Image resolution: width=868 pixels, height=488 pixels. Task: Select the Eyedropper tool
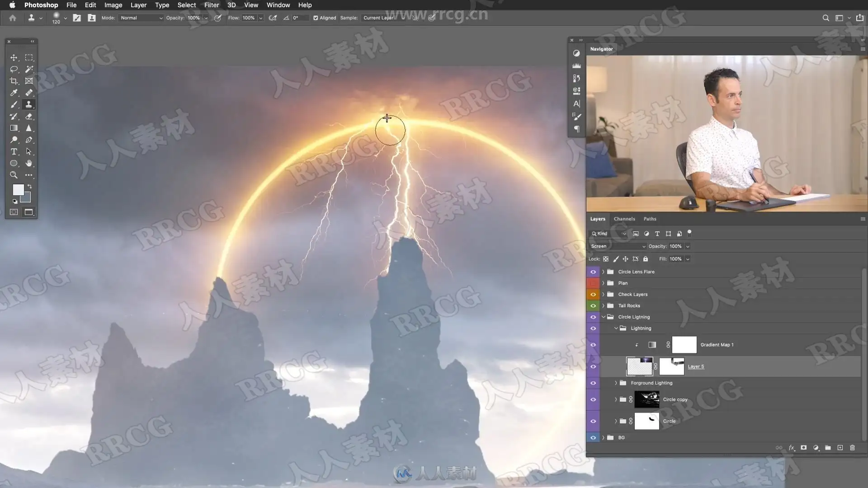(14, 93)
